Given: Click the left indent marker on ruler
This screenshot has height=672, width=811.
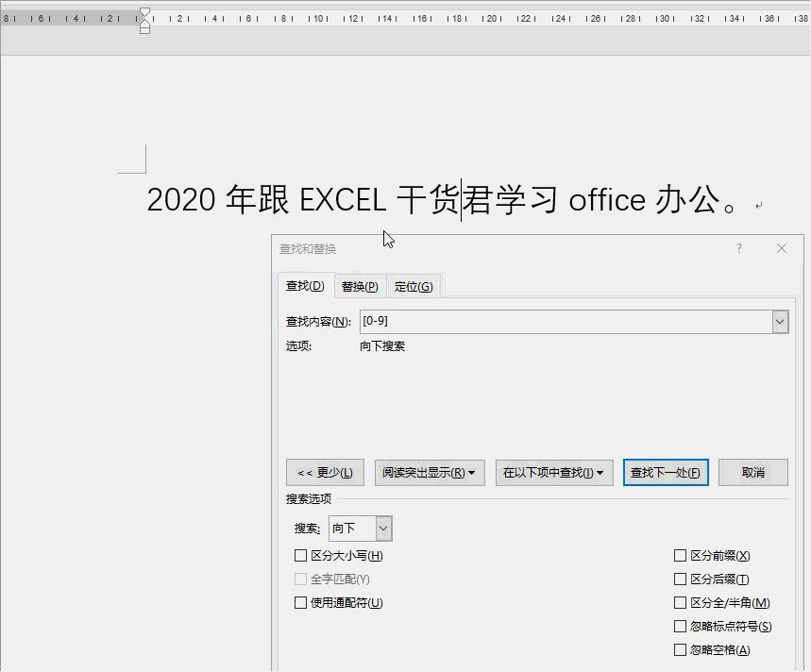Looking at the screenshot, I should (x=144, y=30).
